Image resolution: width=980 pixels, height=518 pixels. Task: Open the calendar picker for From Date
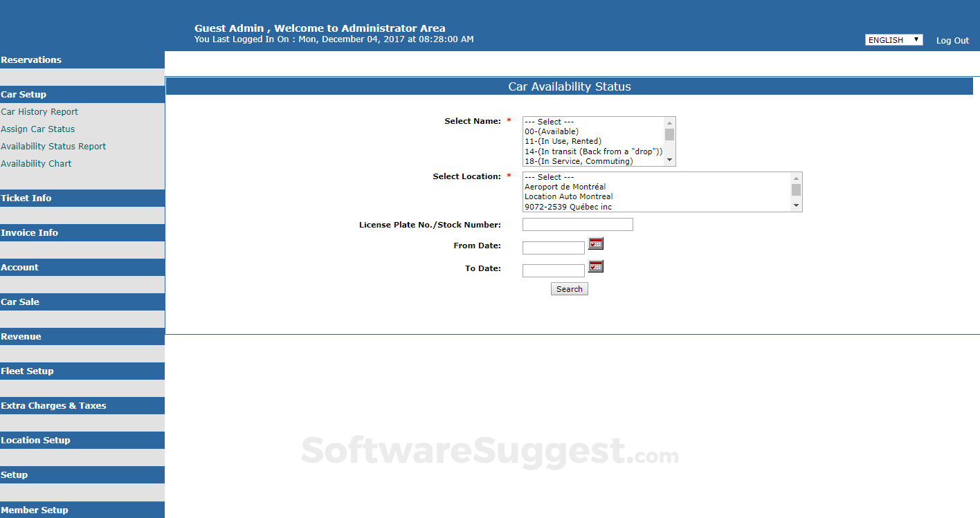pos(596,243)
